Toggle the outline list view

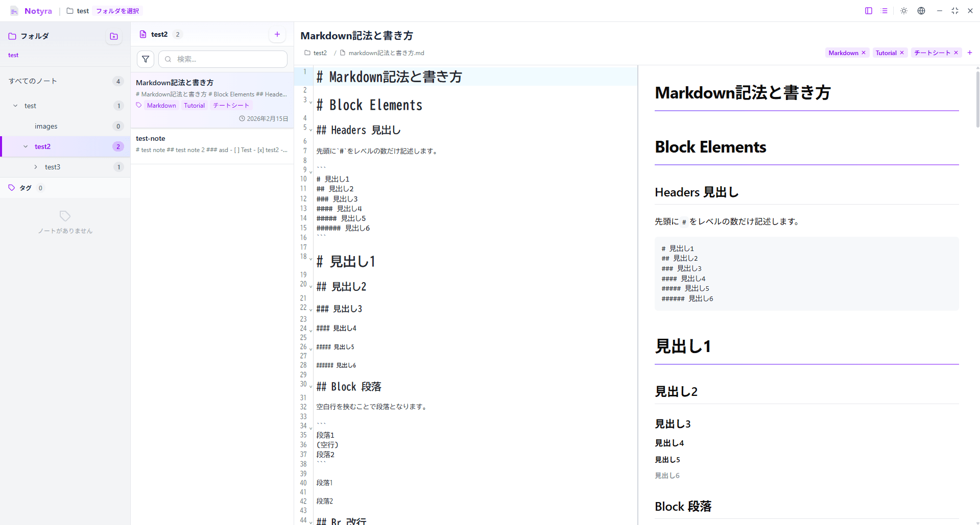[885, 11]
